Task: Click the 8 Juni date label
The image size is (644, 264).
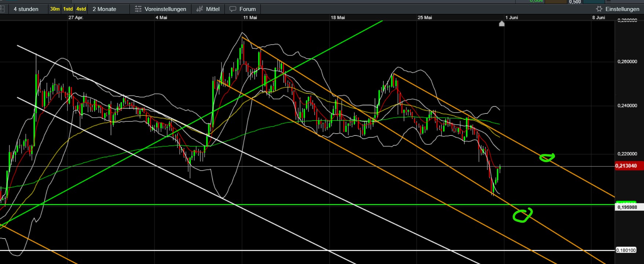Action: point(599,18)
